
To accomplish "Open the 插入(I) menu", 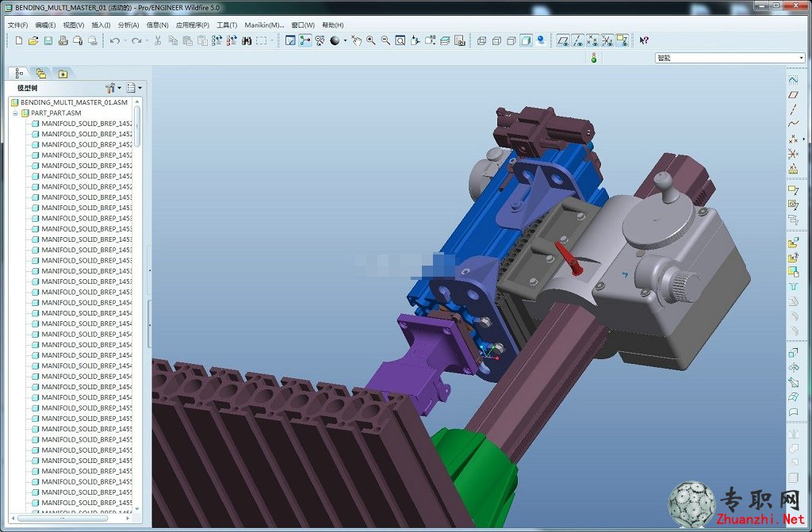I will tap(101, 25).
